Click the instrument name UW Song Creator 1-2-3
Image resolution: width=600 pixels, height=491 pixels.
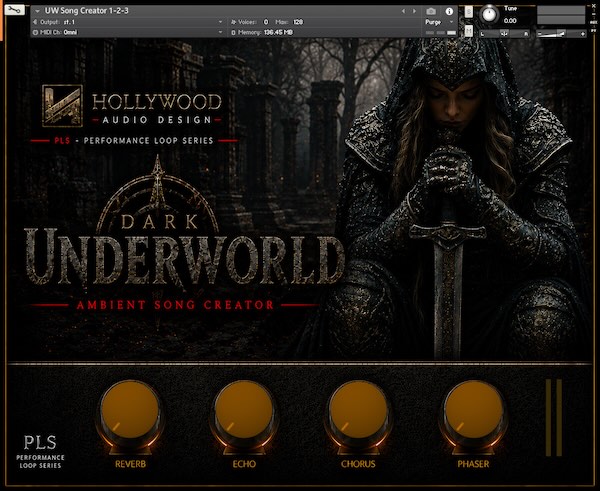pyautogui.click(x=86, y=11)
